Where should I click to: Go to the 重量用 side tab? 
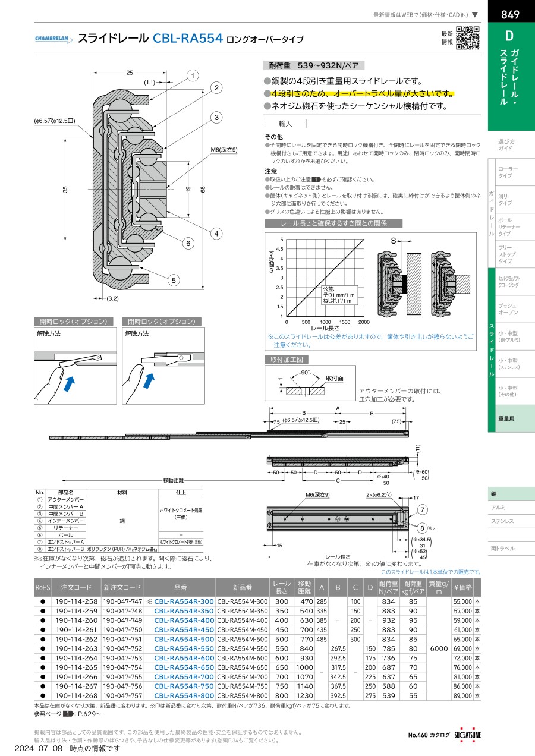tap(506, 418)
